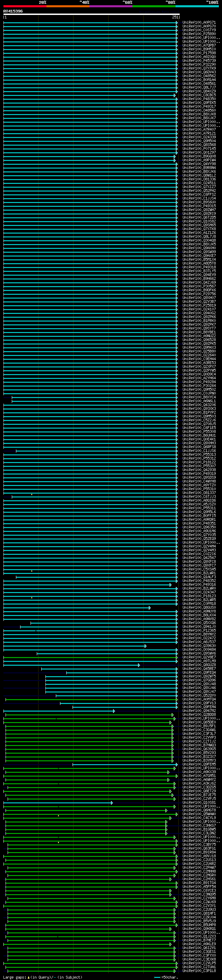Select hit label UniRef100_C3HKG7
The width and height of the screenshot is (222, 980).
[x=199, y=825]
